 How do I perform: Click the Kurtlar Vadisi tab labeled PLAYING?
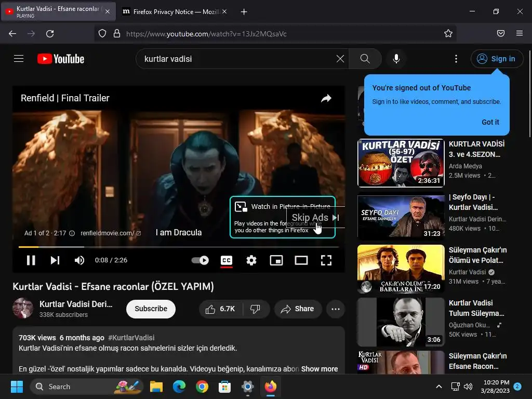click(x=59, y=12)
